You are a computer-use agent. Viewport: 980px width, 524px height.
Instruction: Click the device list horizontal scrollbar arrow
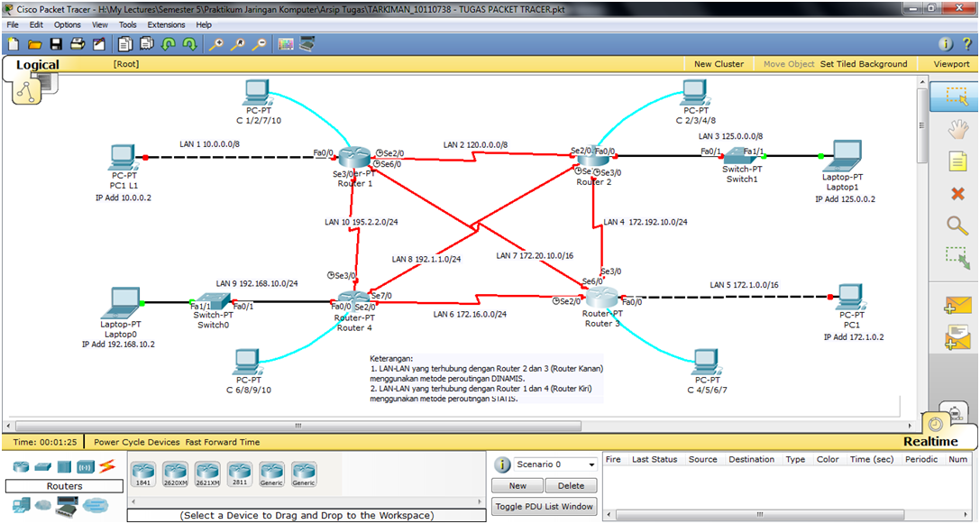pyautogui.click(x=479, y=501)
